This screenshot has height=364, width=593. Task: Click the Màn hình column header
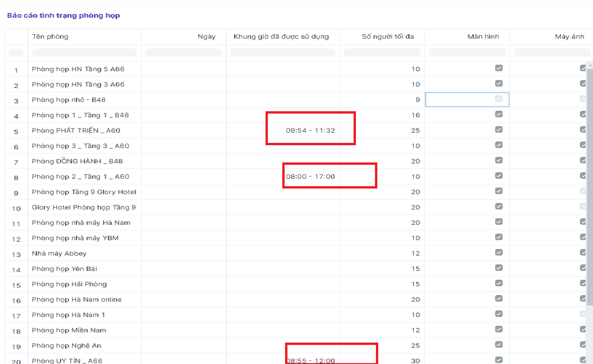[483, 37]
